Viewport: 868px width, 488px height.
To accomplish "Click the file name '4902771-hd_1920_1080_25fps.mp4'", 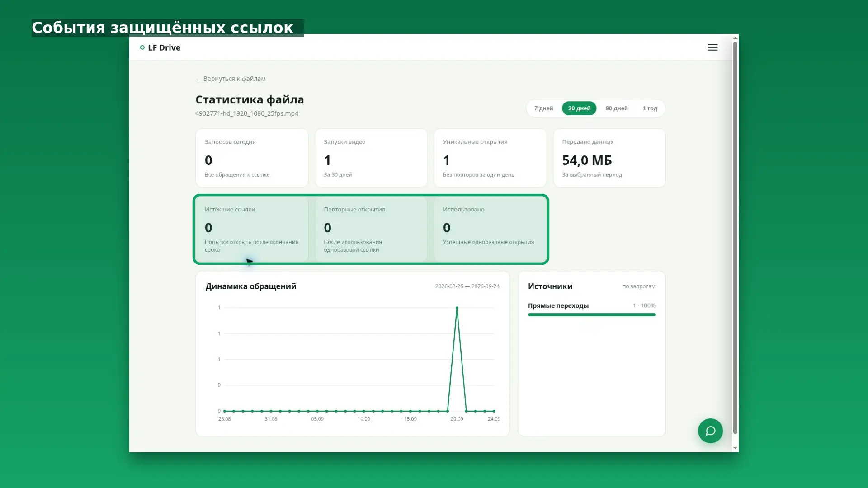I will click(x=247, y=113).
